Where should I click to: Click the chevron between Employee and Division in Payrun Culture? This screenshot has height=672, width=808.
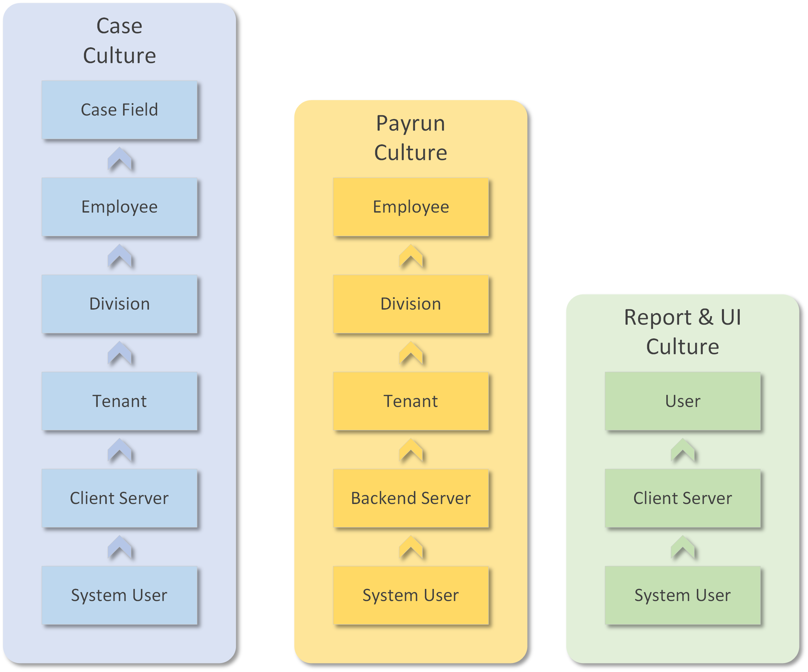[x=411, y=256]
